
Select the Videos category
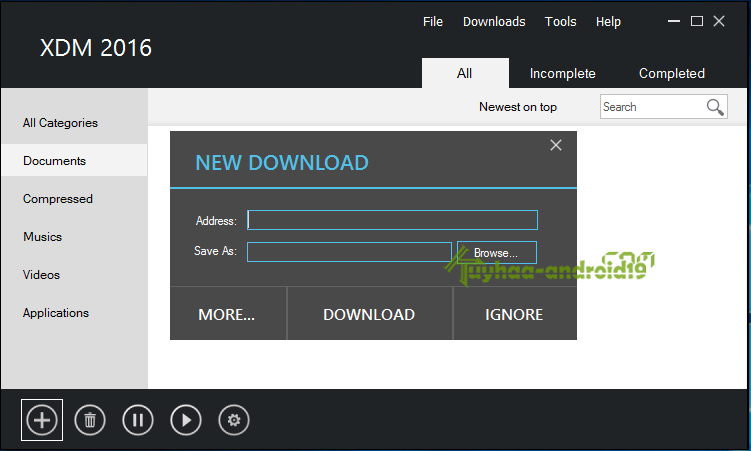click(75, 275)
